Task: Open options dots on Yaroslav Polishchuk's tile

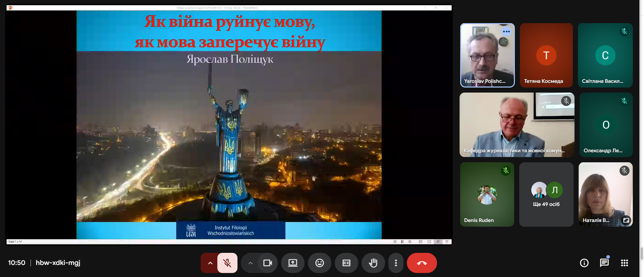Action: (506, 32)
